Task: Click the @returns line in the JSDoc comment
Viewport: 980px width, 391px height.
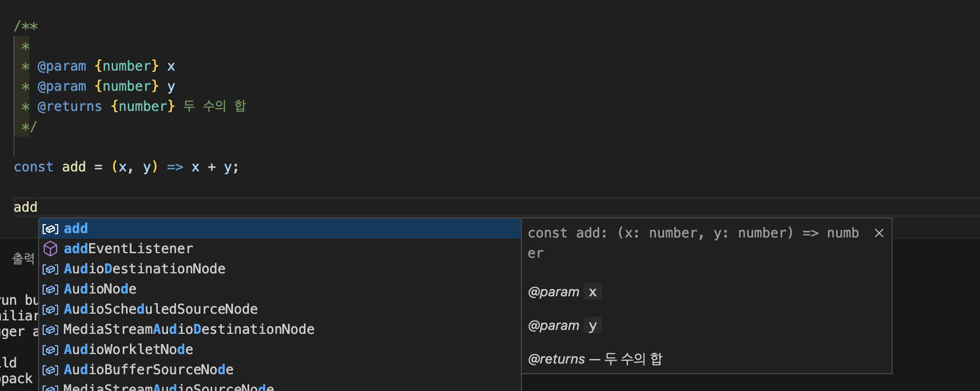Action: (x=134, y=106)
